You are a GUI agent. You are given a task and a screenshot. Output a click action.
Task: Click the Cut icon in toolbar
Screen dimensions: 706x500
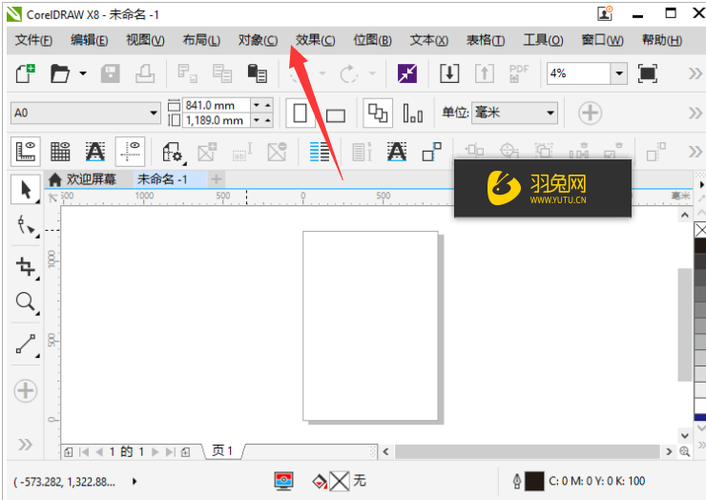[187, 73]
